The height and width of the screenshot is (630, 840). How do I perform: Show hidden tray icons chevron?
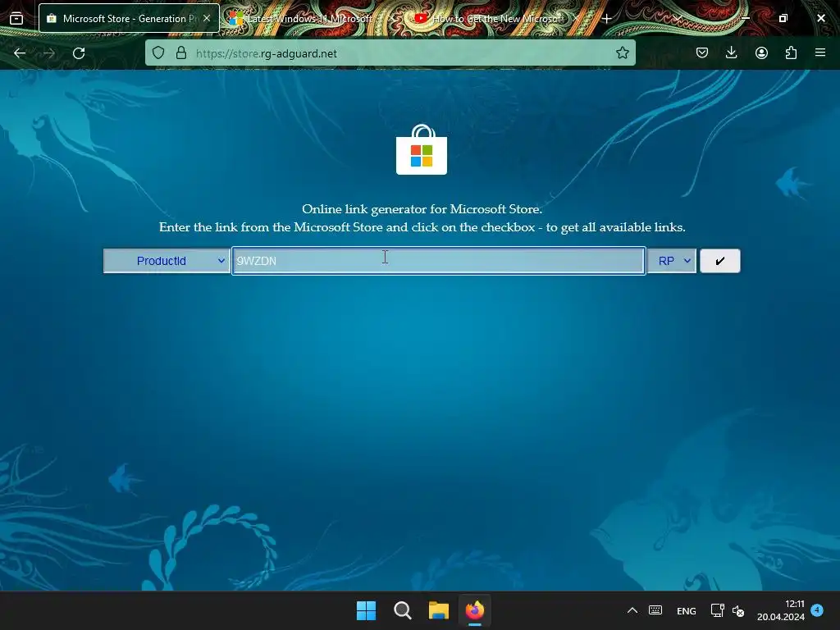[632, 610]
